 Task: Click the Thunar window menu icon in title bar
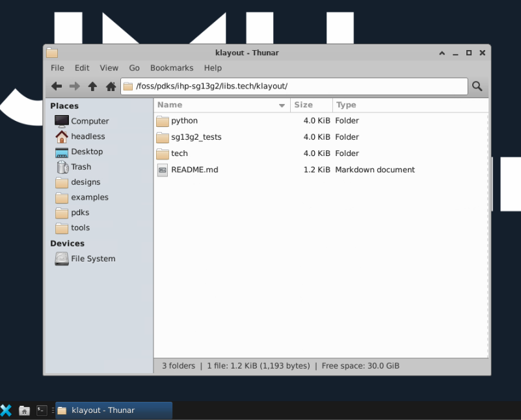[52, 53]
